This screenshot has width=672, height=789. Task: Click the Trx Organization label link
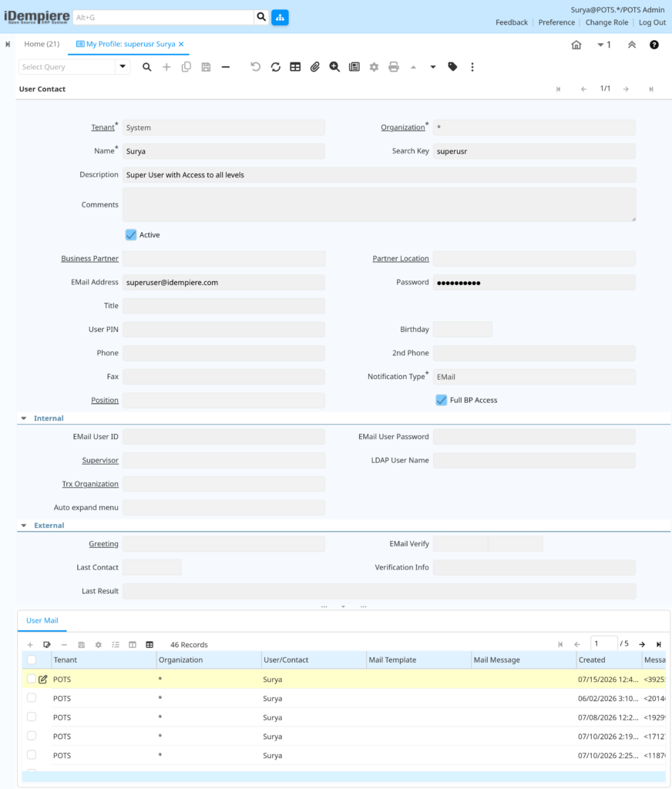pos(90,484)
